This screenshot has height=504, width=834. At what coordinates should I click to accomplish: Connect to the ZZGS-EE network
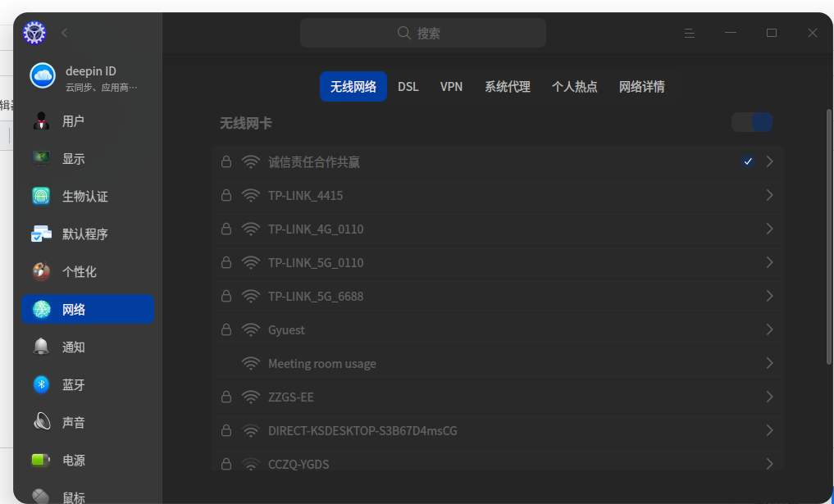tap(497, 397)
